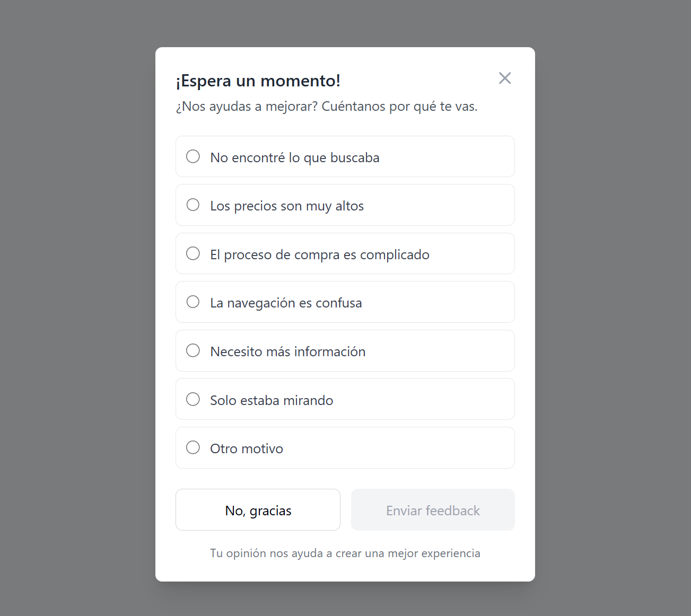The width and height of the screenshot is (691, 616).
Task: Click the "Necesito más información" label text
Action: click(x=287, y=351)
